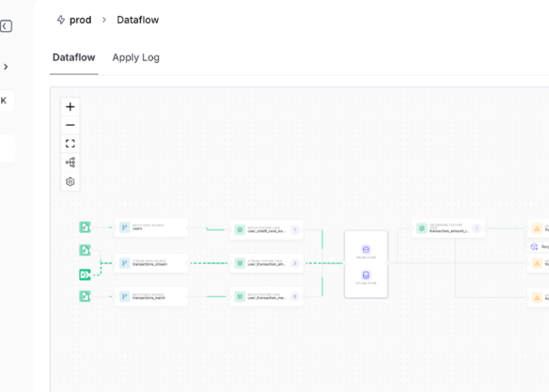Collapse the left sidebar panel

(6, 26)
